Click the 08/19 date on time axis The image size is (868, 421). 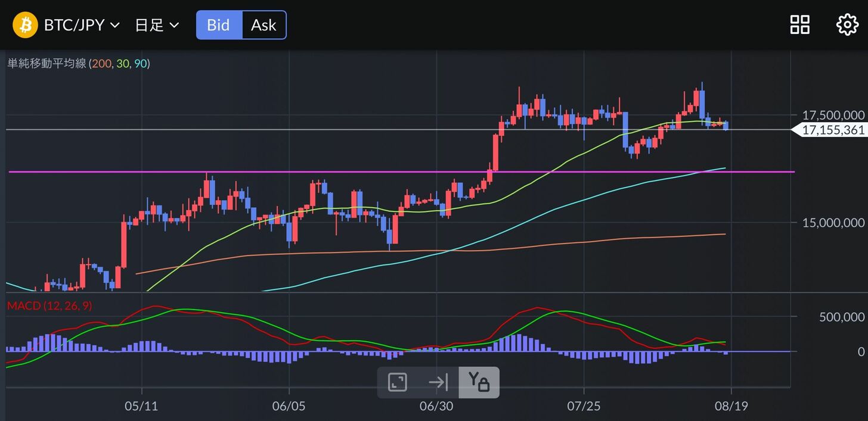click(x=731, y=406)
